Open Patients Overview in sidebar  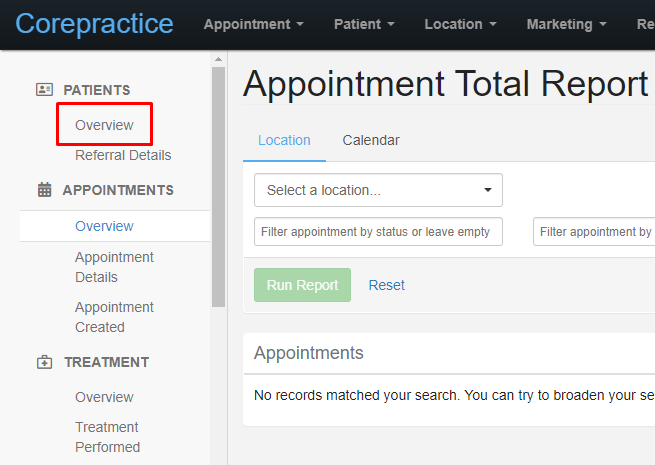pos(104,125)
